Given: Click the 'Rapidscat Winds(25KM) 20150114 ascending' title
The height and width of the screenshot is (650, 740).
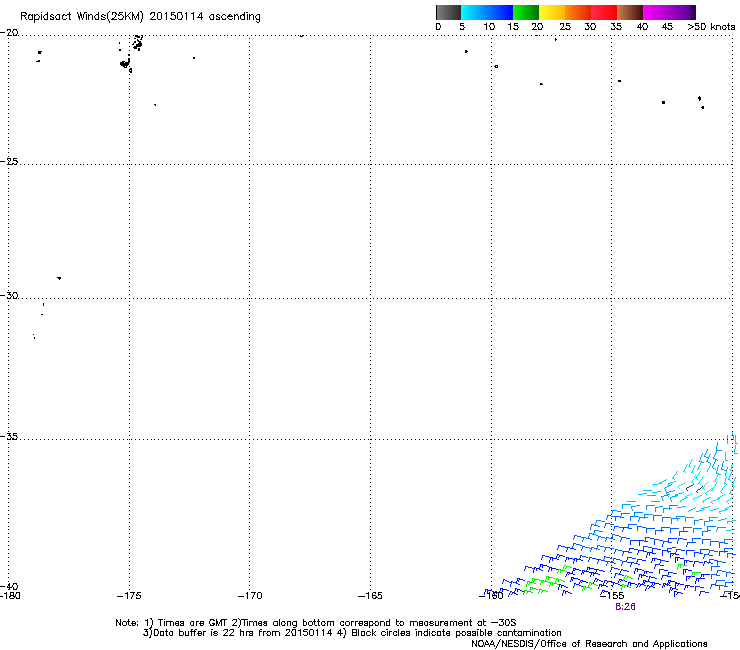Looking at the screenshot, I should (140, 17).
